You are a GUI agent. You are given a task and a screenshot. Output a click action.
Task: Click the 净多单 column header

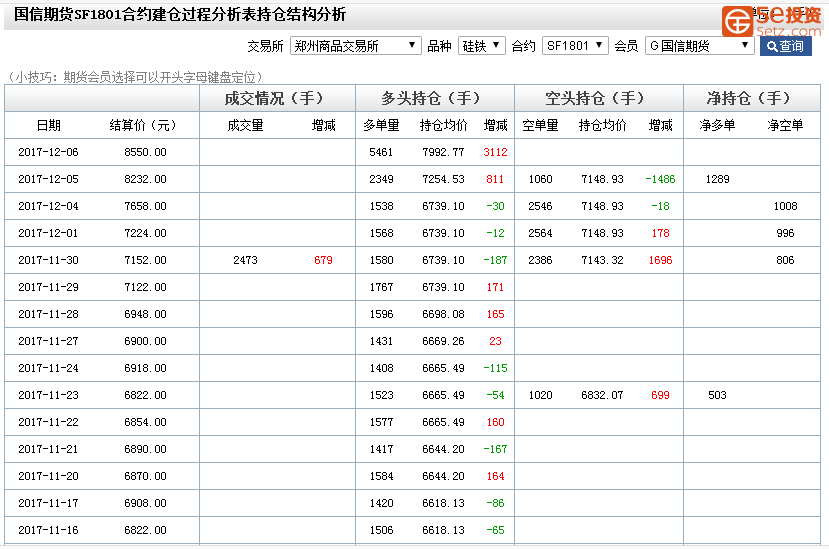point(717,125)
